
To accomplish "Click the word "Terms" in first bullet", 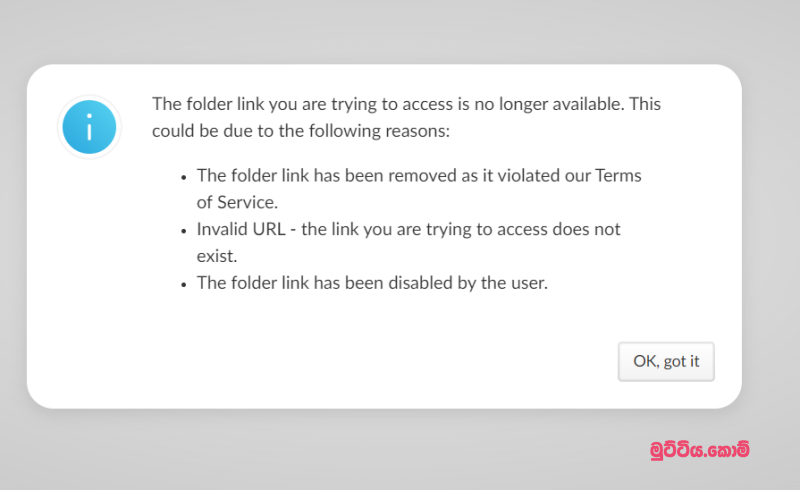I will (x=618, y=175).
